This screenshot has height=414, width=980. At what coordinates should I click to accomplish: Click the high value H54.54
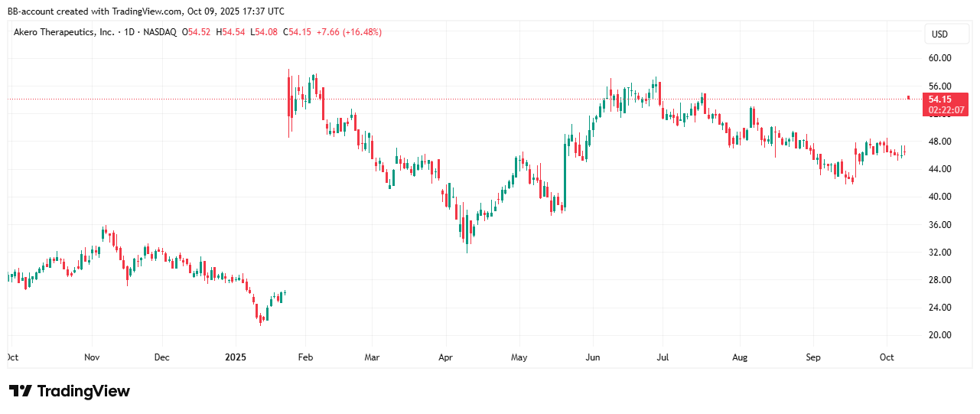tap(231, 32)
